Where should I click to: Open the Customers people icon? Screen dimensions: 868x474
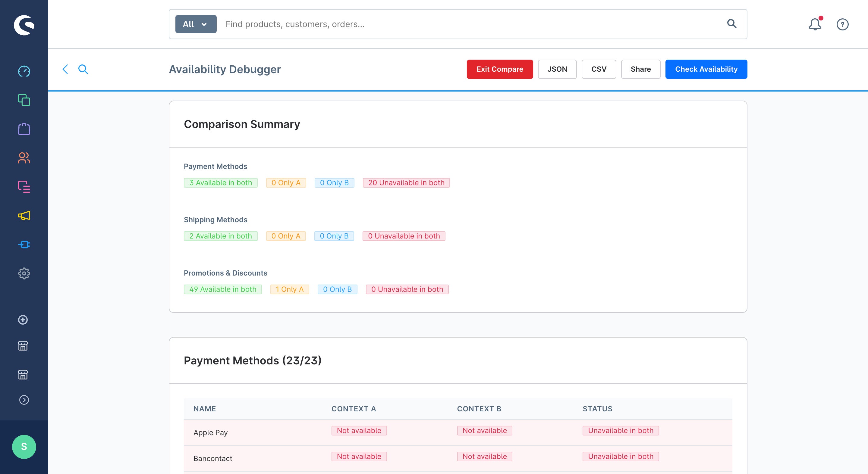[24, 158]
